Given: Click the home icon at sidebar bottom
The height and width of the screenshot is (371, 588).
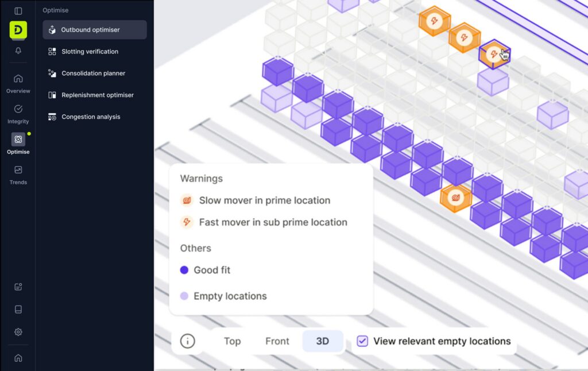Looking at the screenshot, I should coord(18,358).
